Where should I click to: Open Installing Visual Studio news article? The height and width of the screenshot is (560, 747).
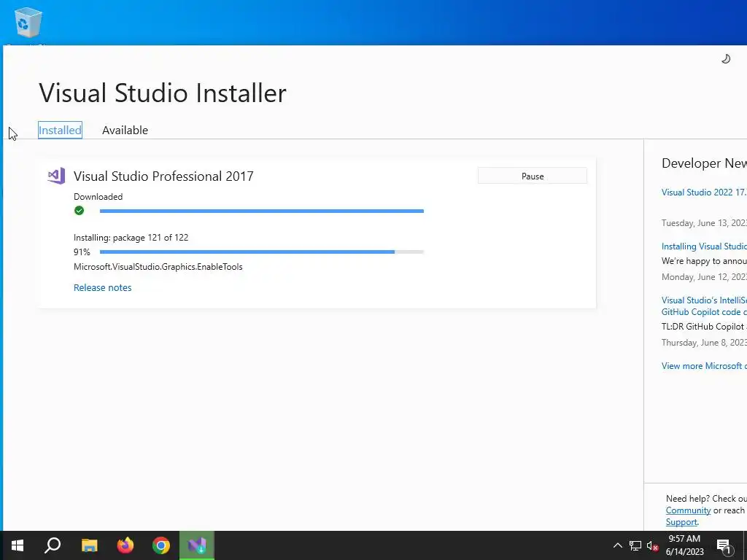pos(704,246)
